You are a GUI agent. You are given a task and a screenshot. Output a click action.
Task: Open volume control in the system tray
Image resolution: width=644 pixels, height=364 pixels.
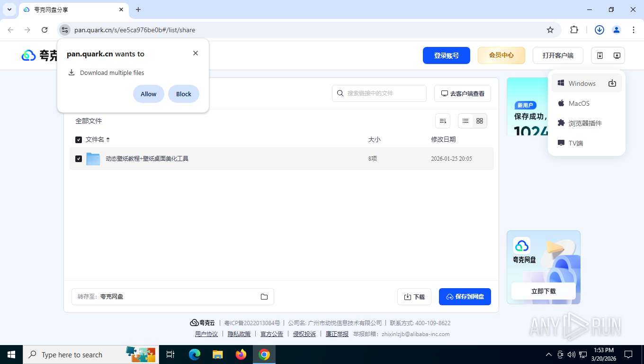(572, 355)
